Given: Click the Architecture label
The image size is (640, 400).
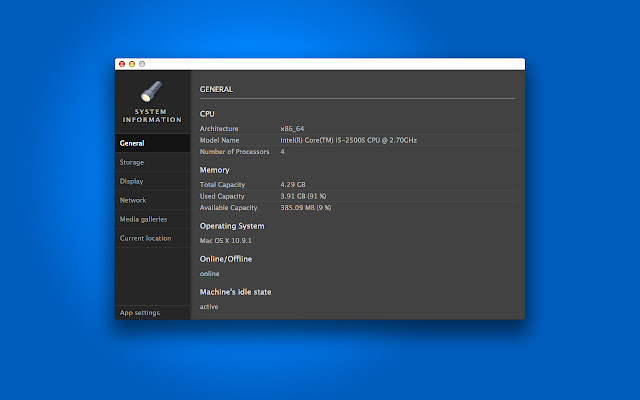Looking at the screenshot, I should coord(219,129).
